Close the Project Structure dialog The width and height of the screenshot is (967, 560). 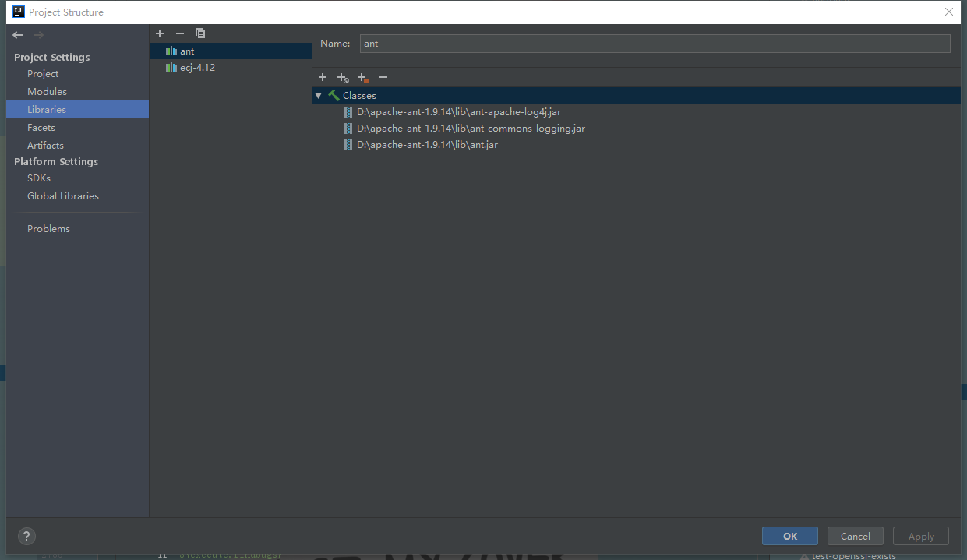pos(948,12)
